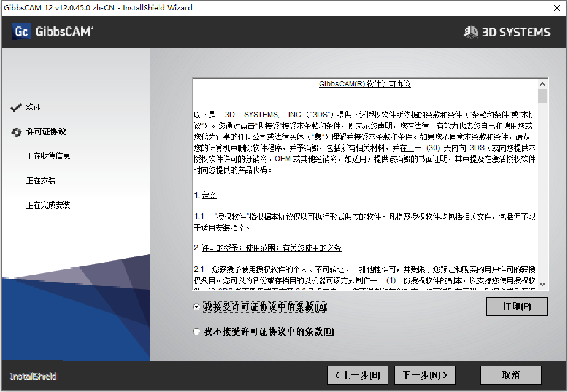Click the 正在收集信息 step label
568x392 pixels.
pos(48,156)
